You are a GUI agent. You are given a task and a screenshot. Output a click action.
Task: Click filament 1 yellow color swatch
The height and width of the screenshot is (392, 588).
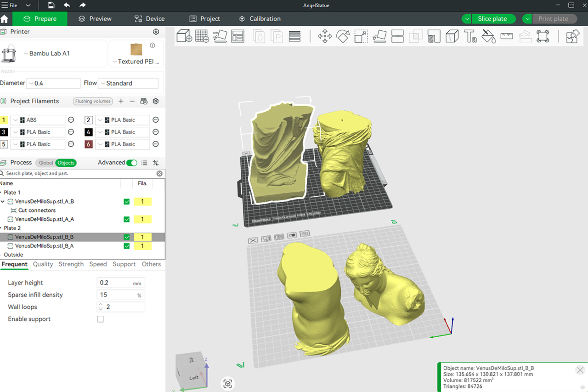click(x=4, y=120)
